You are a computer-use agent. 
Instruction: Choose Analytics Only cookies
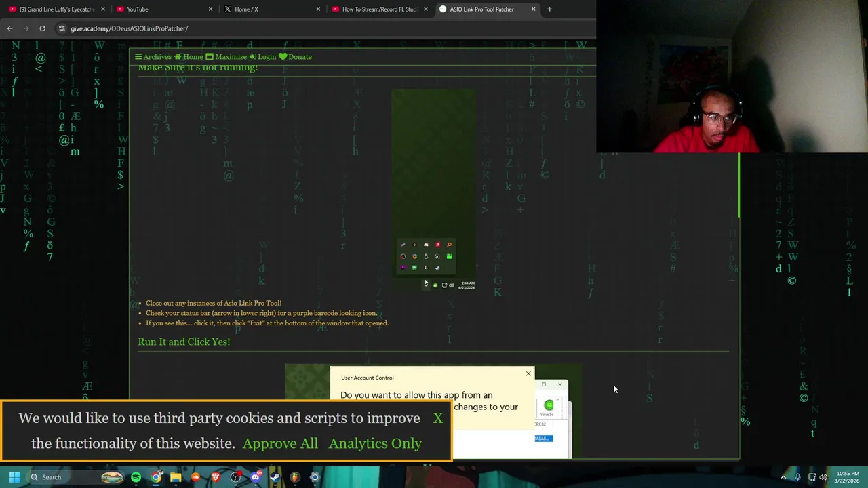tap(375, 443)
